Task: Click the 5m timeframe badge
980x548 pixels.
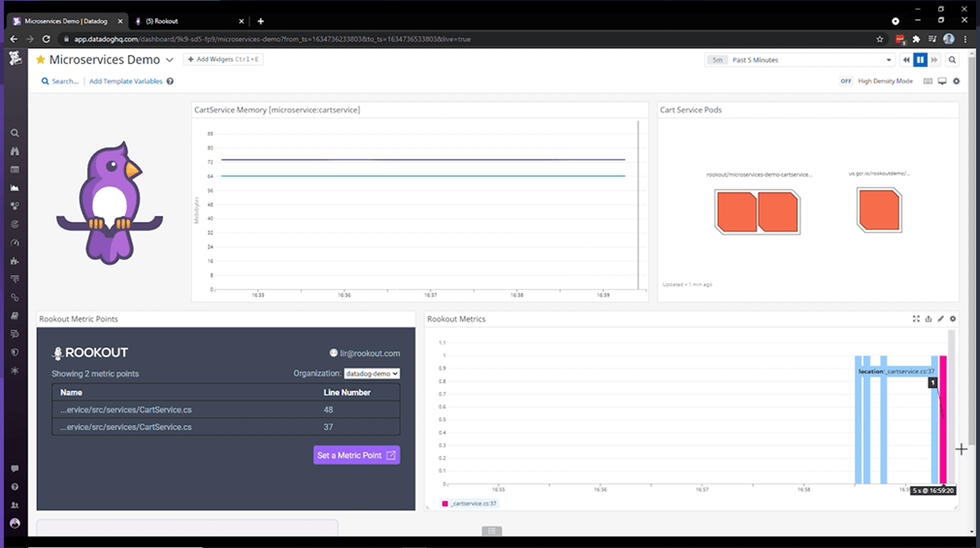Action: [717, 60]
